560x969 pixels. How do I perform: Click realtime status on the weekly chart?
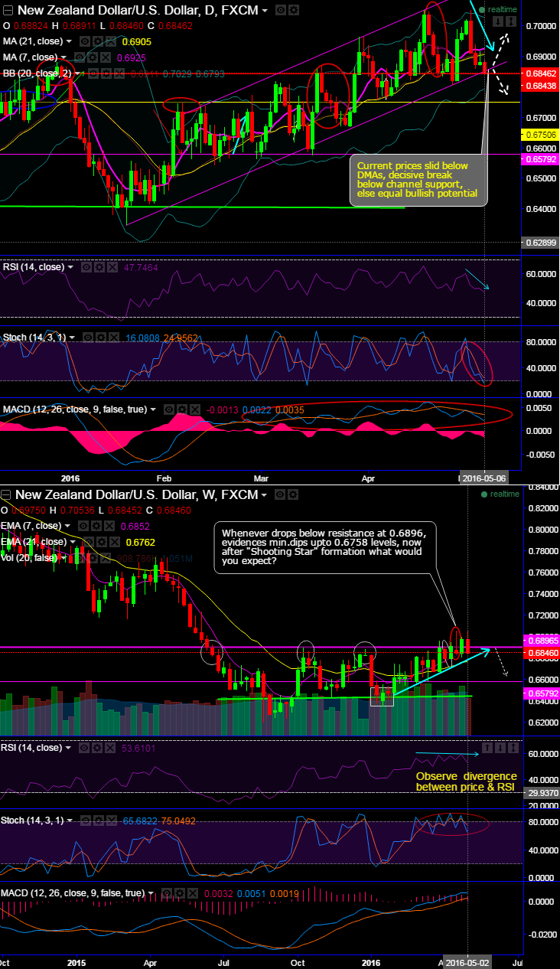point(500,494)
